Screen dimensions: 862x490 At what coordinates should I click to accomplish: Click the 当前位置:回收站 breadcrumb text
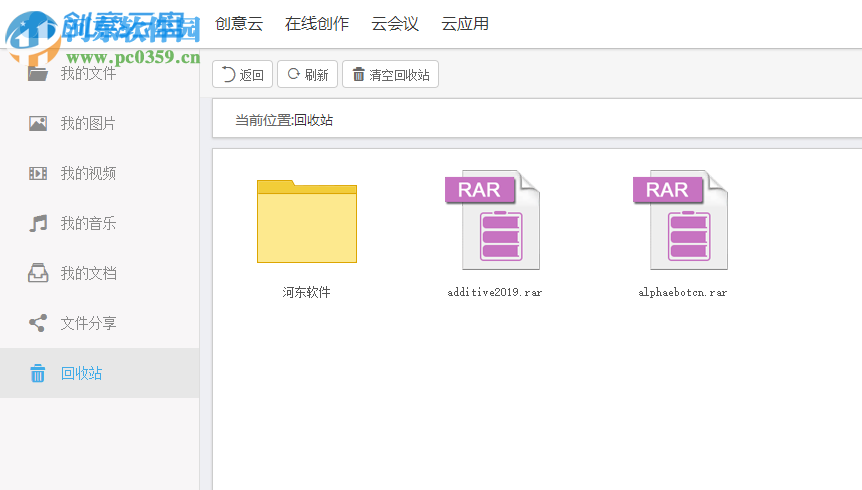(284, 120)
